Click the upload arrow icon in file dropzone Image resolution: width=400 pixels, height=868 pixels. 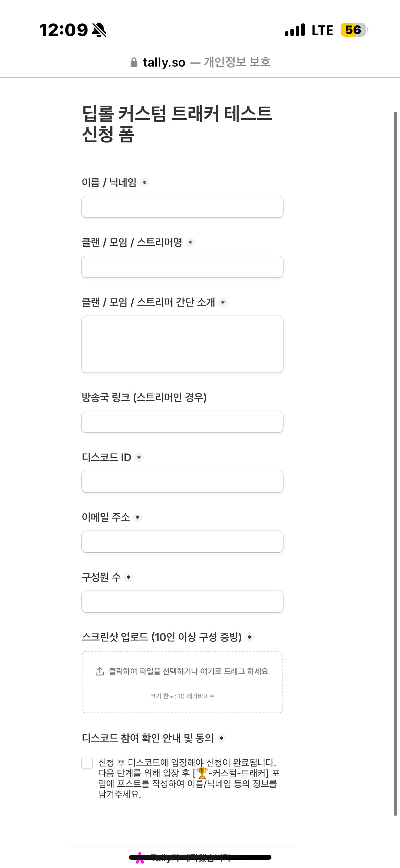pyautogui.click(x=100, y=671)
